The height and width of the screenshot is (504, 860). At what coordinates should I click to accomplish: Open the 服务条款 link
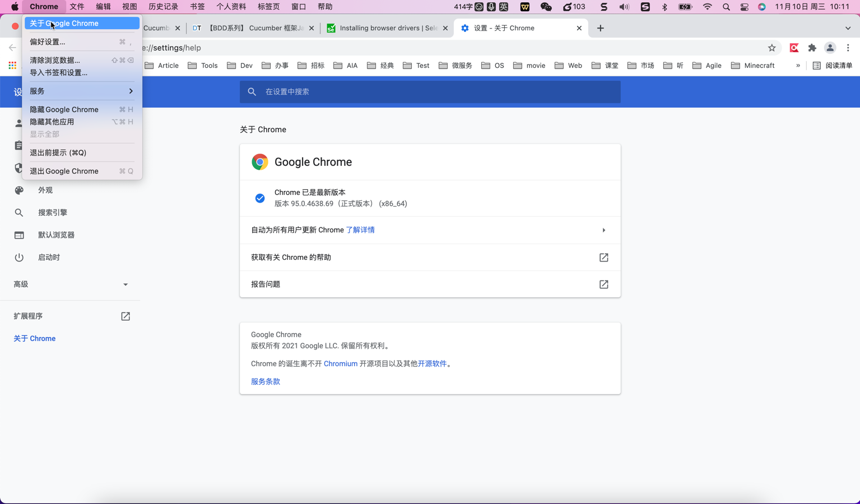click(x=266, y=382)
